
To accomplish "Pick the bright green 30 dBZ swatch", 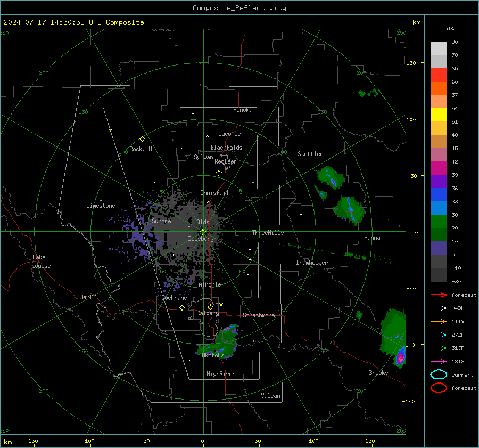I will (439, 222).
